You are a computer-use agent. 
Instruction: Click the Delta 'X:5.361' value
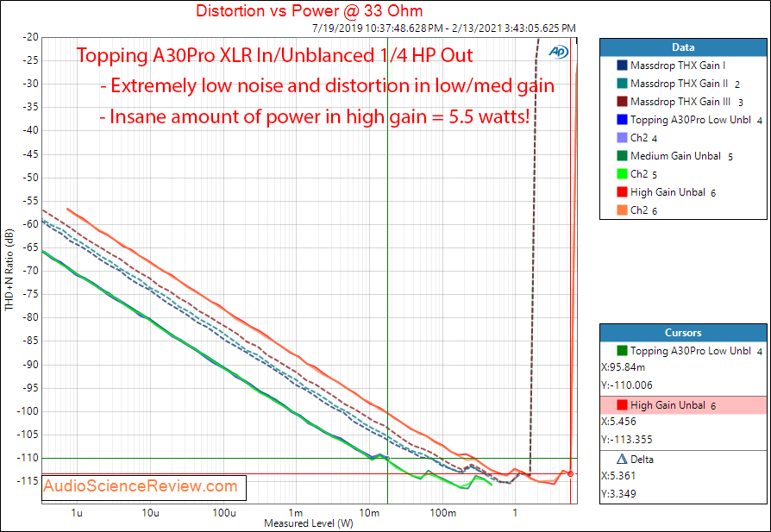618,475
